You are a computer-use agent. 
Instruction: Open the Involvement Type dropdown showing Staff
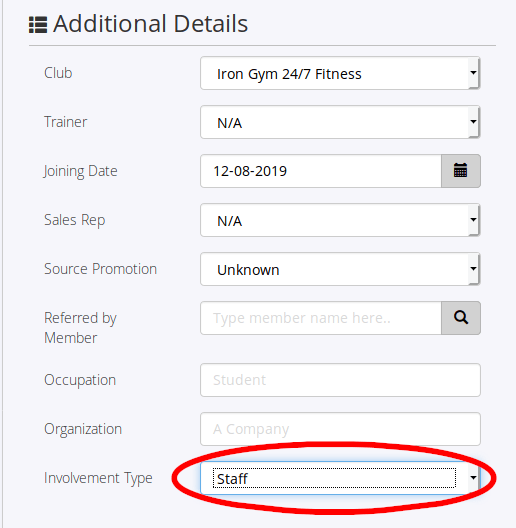tap(340, 478)
